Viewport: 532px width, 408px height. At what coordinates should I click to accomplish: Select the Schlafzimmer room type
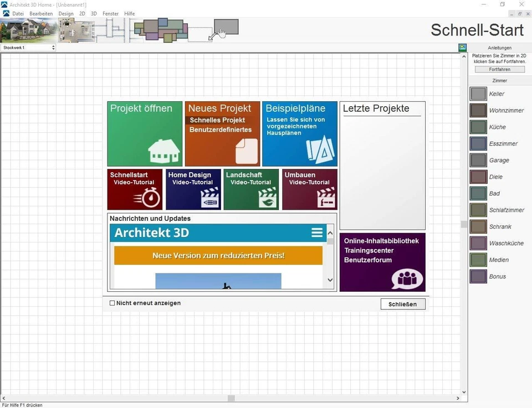478,210
